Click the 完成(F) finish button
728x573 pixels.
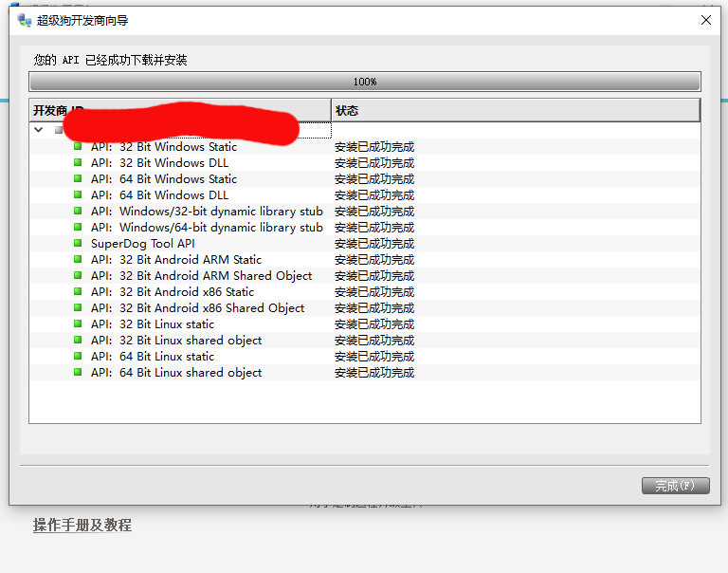click(676, 486)
